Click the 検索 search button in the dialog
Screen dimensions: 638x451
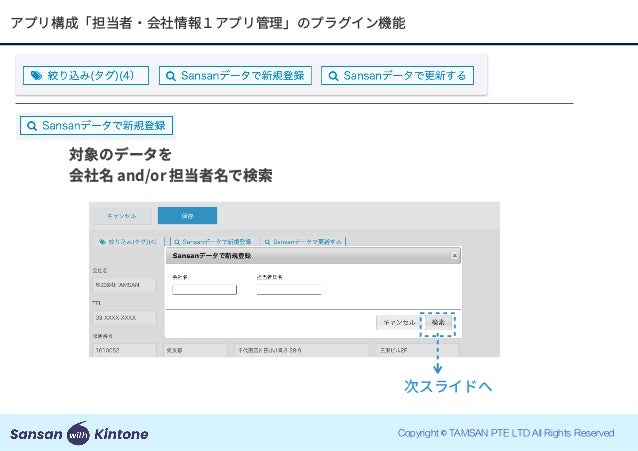coord(438,322)
